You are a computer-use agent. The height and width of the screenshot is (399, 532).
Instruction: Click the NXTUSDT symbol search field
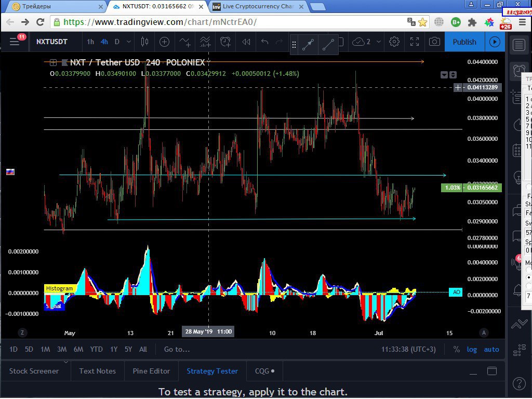click(52, 42)
